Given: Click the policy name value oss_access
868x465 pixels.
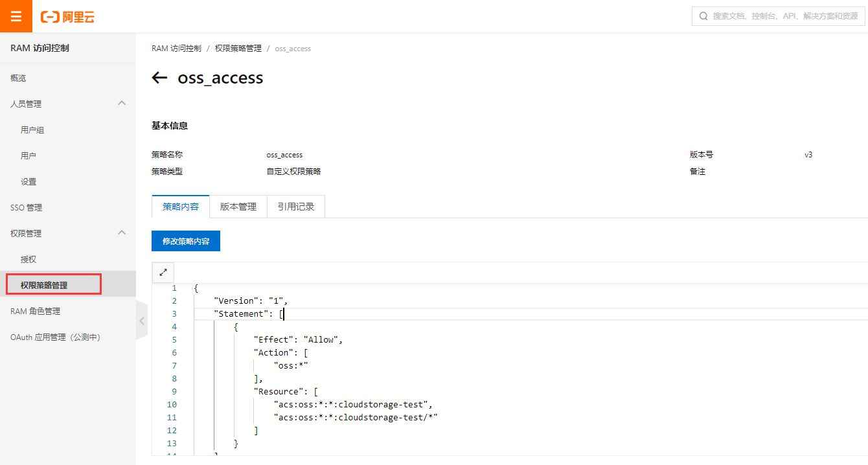Looking at the screenshot, I should click(284, 155).
